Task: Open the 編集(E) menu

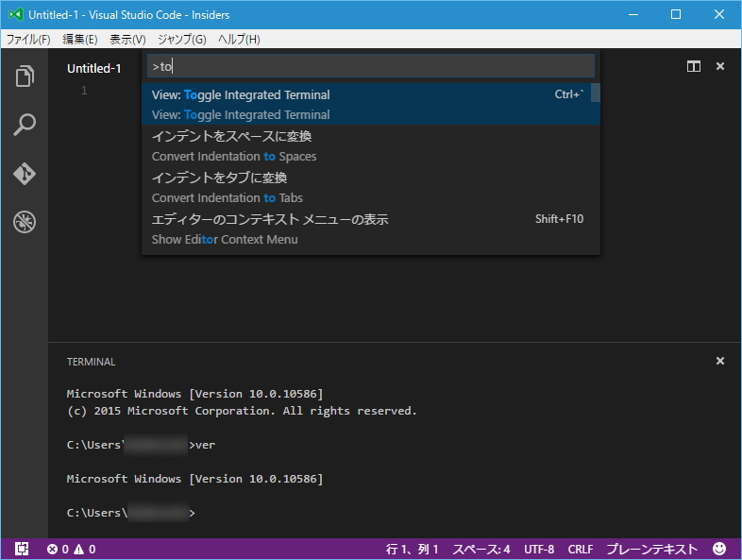Action: pyautogui.click(x=80, y=40)
